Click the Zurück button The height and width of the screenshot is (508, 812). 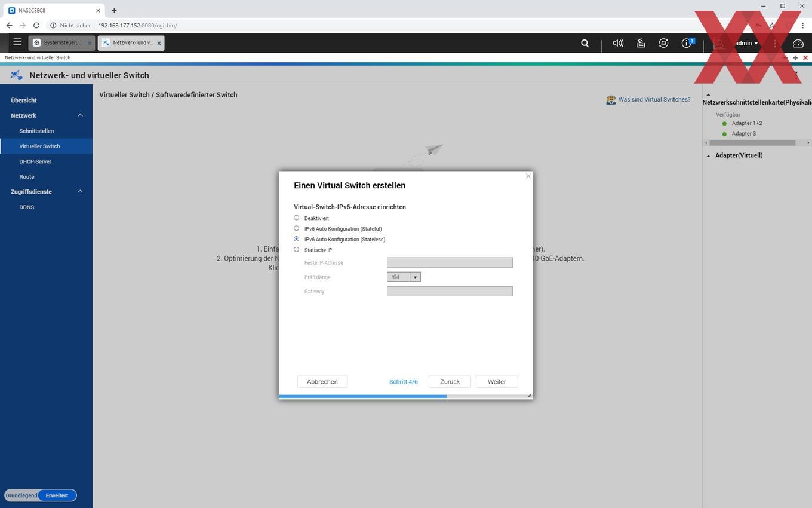coord(450,382)
